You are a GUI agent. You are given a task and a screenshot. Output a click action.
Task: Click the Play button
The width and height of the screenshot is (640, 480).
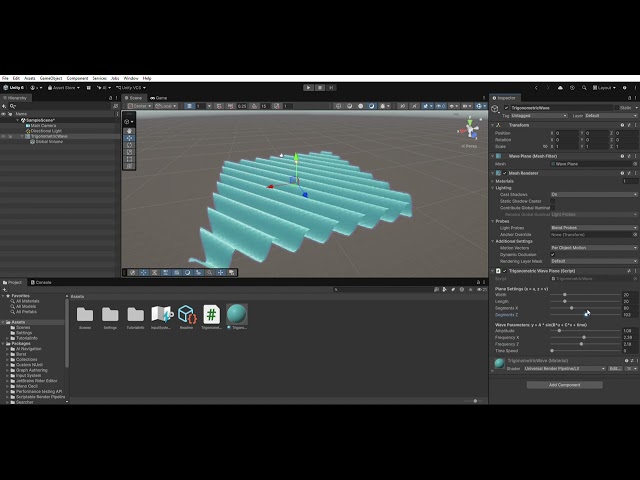309,87
